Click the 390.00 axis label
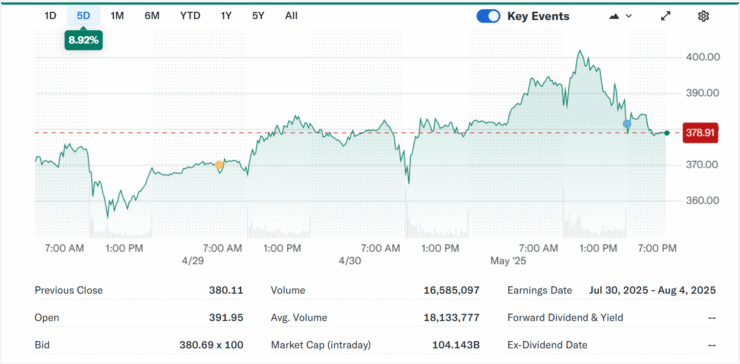The image size is (740, 364). click(703, 93)
